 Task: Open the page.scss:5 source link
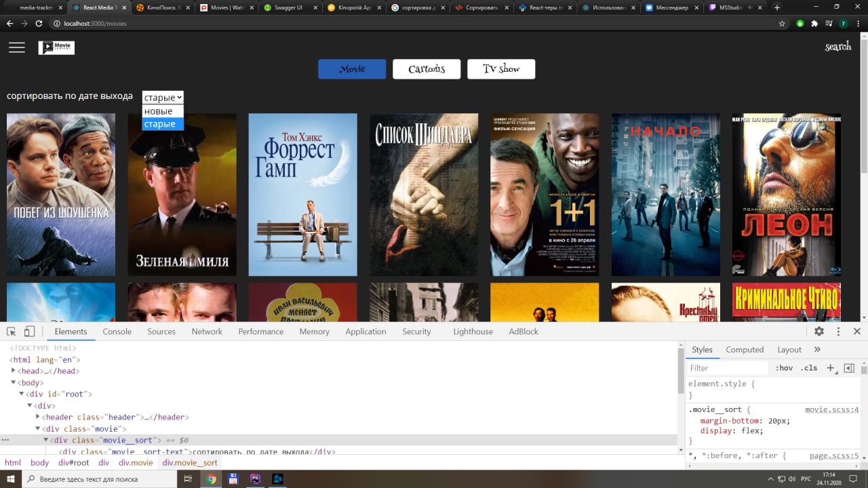coord(834,455)
